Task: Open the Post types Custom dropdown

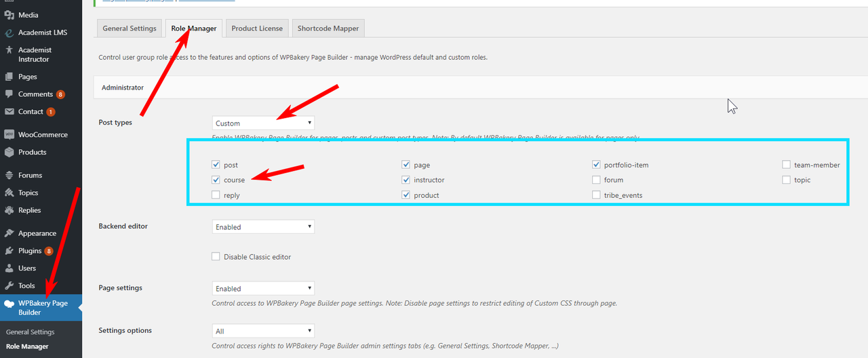Action: (263, 123)
